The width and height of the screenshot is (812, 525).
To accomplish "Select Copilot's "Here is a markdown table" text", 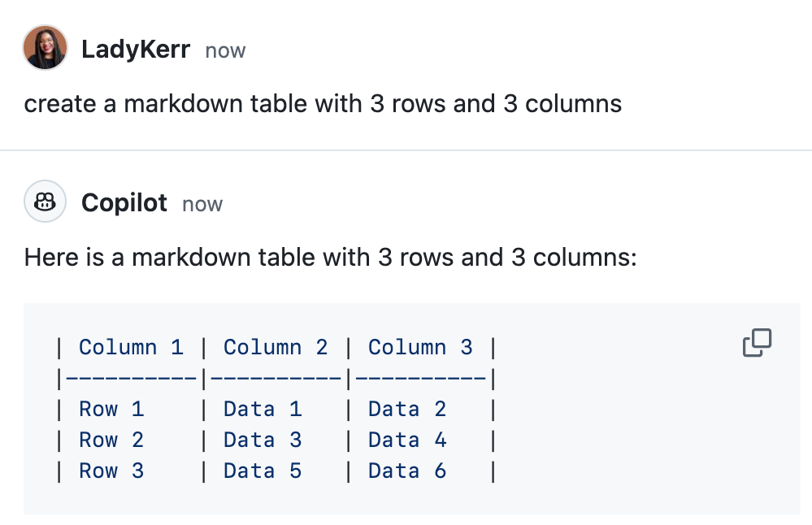I will pos(330,258).
